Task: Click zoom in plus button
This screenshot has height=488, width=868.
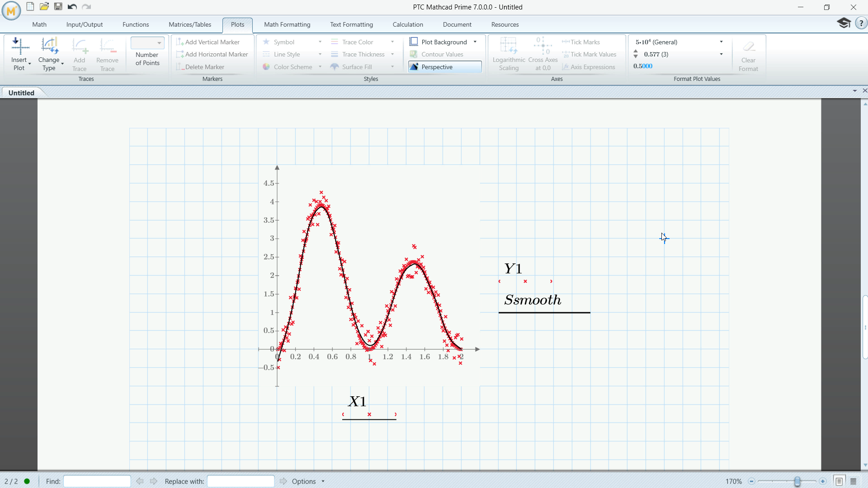Action: [823, 481]
